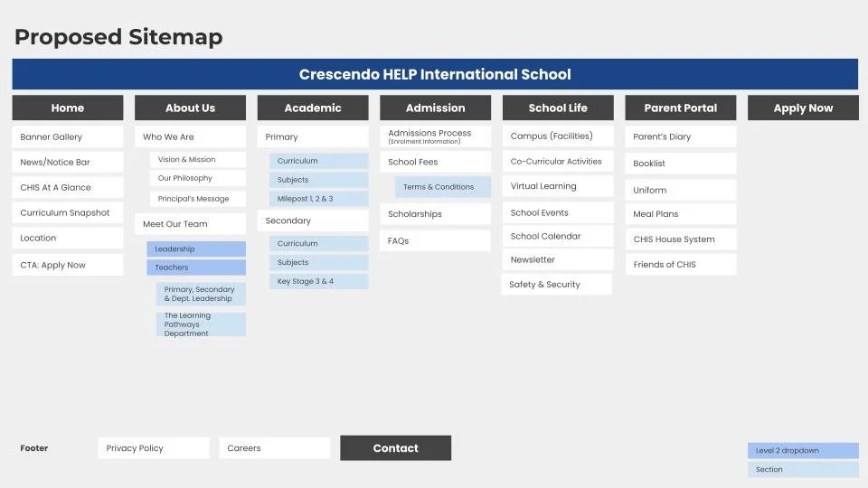
Task: Select the Location box under Home
Action: coord(68,238)
